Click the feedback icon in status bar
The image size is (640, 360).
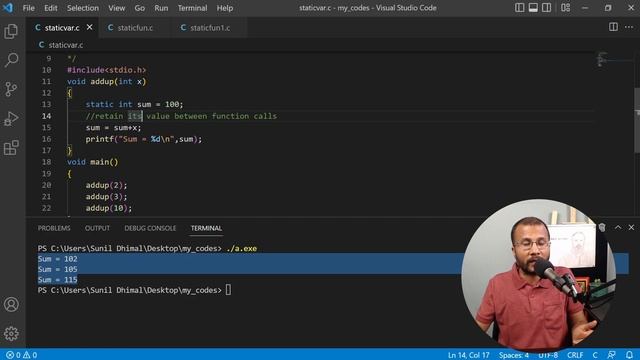(611, 355)
